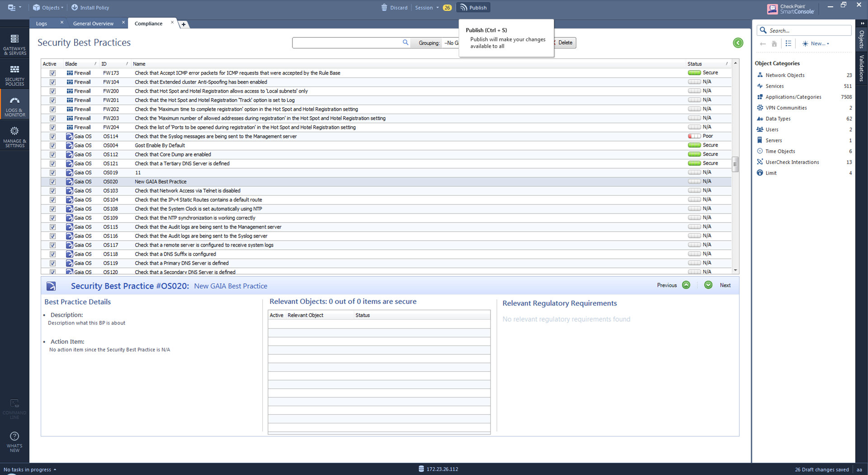Switch to Security Policies view
Screen dimensions: 868x475
[x=14, y=74]
